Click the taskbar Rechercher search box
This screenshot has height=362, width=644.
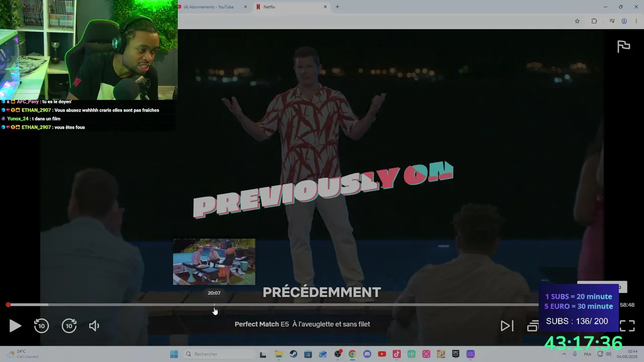coord(218,354)
